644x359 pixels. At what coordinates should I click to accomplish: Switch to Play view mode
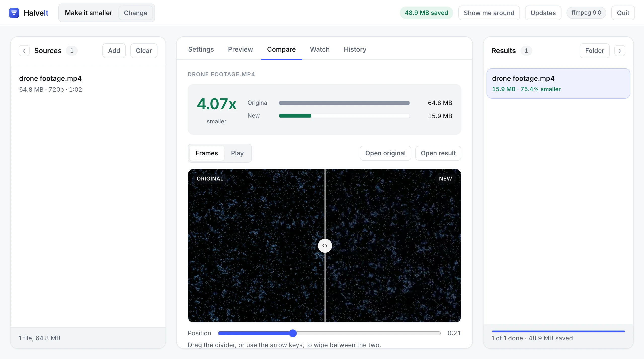tap(237, 153)
